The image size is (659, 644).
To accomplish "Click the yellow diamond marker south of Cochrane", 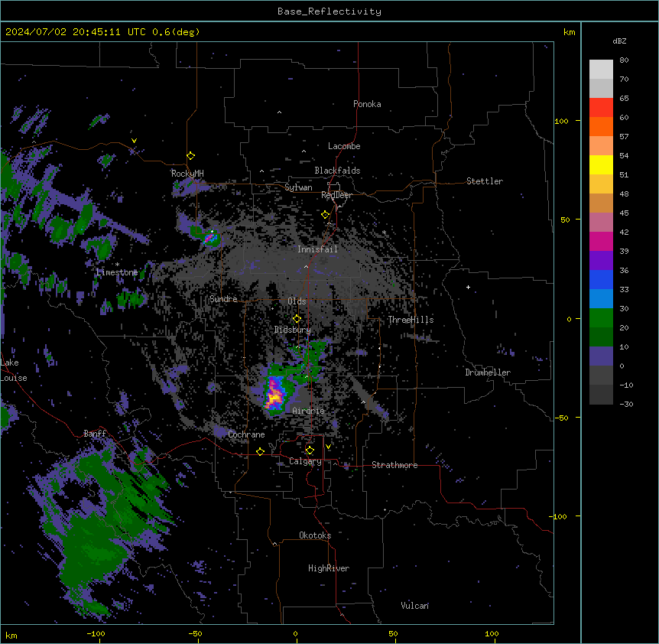I will (260, 451).
